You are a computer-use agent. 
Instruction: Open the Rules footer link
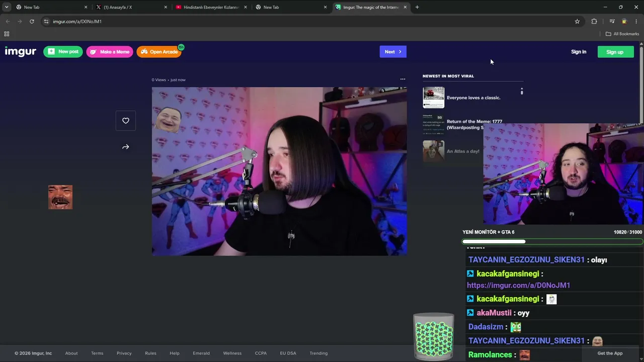click(150, 353)
